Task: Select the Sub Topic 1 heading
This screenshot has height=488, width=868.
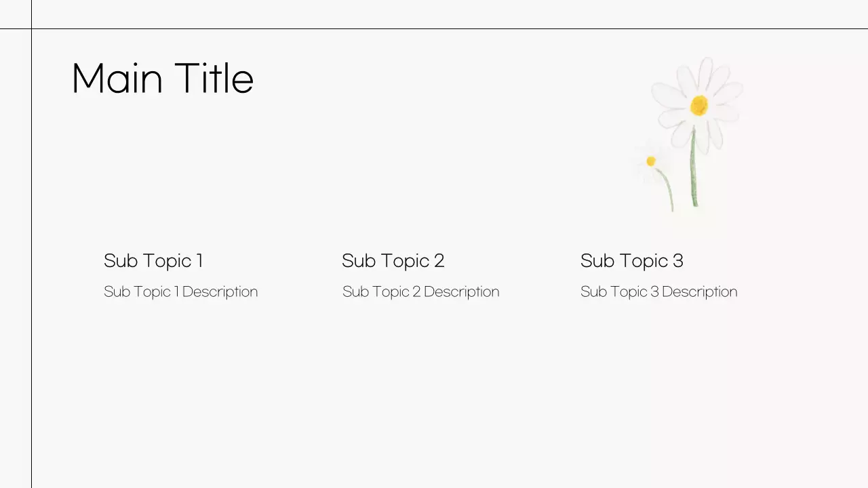Action: [x=153, y=261]
